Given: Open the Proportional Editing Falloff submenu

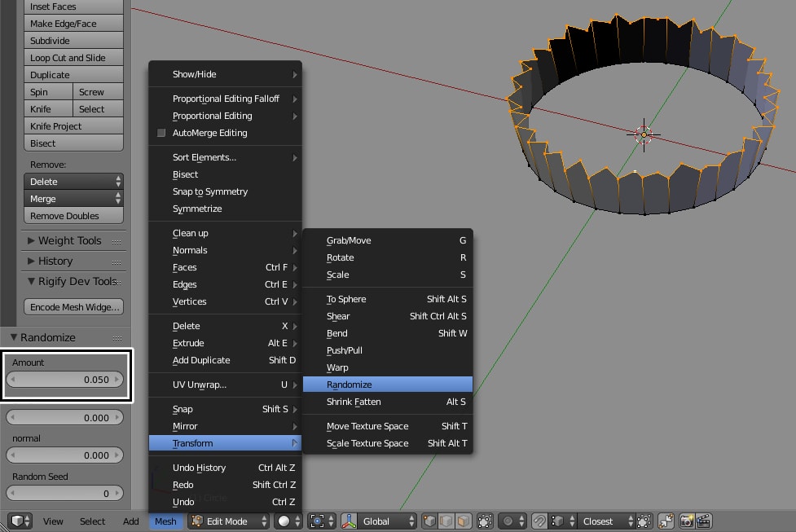Looking at the screenshot, I should click(225, 99).
